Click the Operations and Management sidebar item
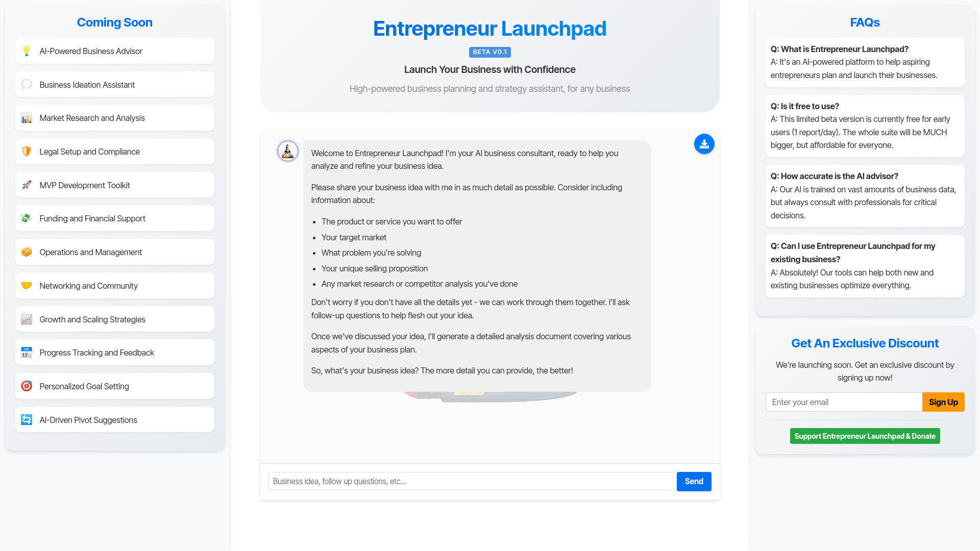Screen dimensions: 980x551 114,252
